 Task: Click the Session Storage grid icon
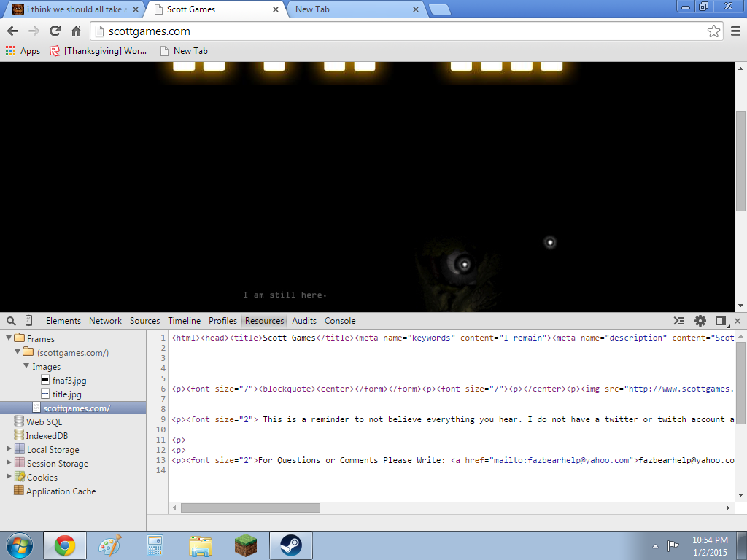click(20, 463)
